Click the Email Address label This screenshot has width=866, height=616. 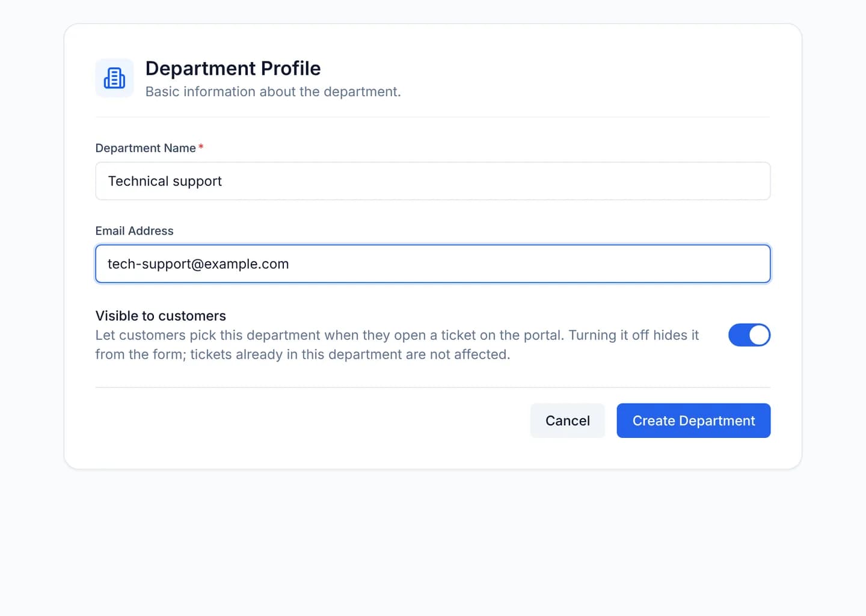[x=134, y=231]
